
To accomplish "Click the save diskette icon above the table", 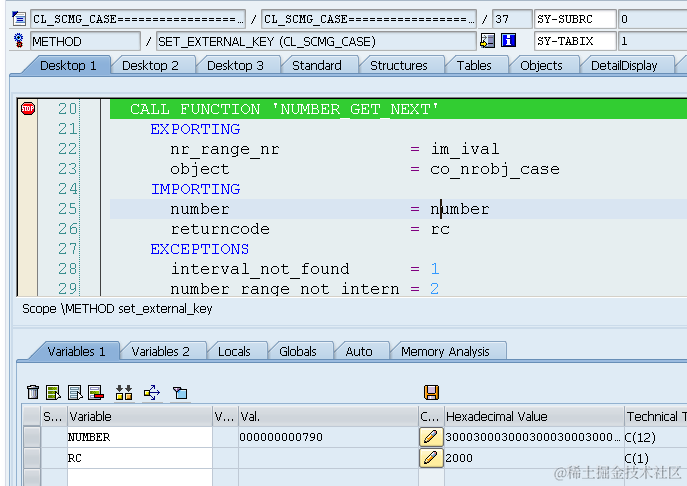I will pyautogui.click(x=432, y=392).
